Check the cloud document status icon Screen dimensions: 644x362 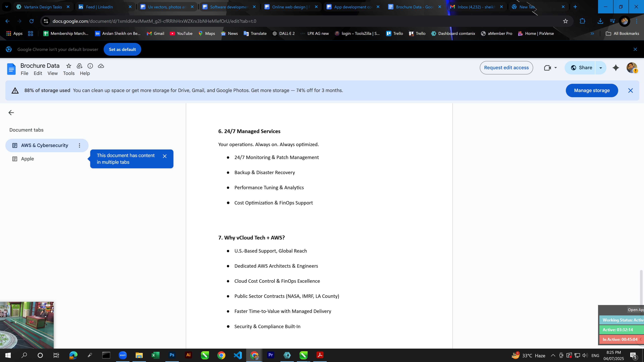pyautogui.click(x=101, y=66)
